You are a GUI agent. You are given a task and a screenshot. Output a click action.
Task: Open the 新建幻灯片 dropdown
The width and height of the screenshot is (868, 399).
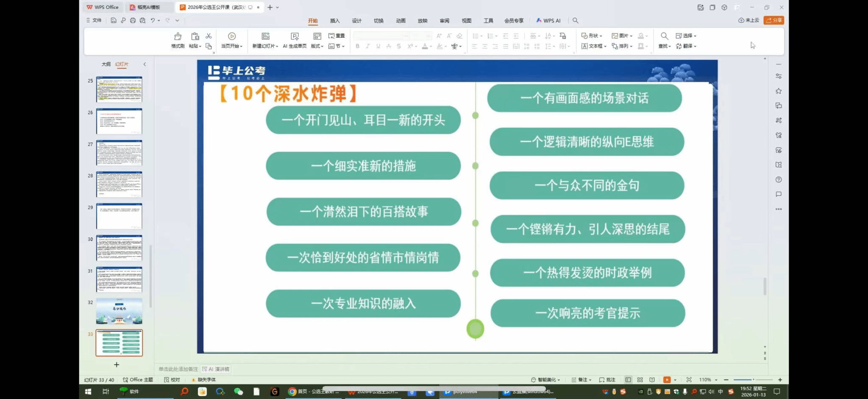click(x=265, y=46)
